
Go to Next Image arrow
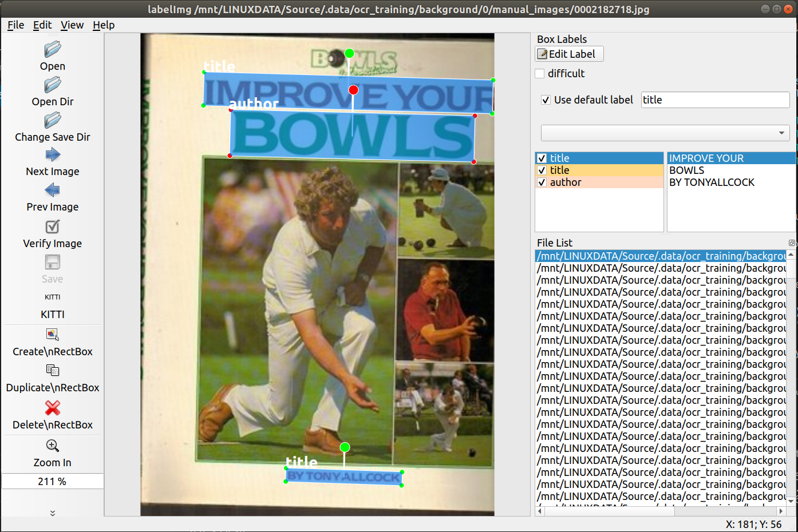(x=53, y=155)
